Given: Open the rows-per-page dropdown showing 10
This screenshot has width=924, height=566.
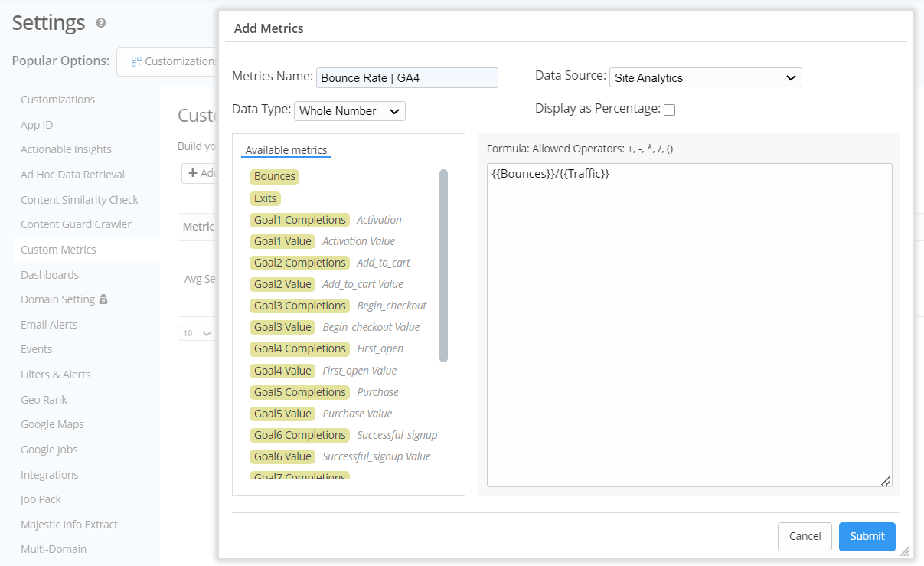Looking at the screenshot, I should [197, 333].
